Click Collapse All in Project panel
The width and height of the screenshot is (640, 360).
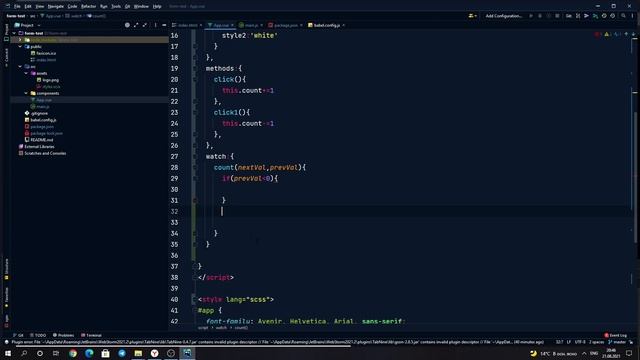point(145,25)
